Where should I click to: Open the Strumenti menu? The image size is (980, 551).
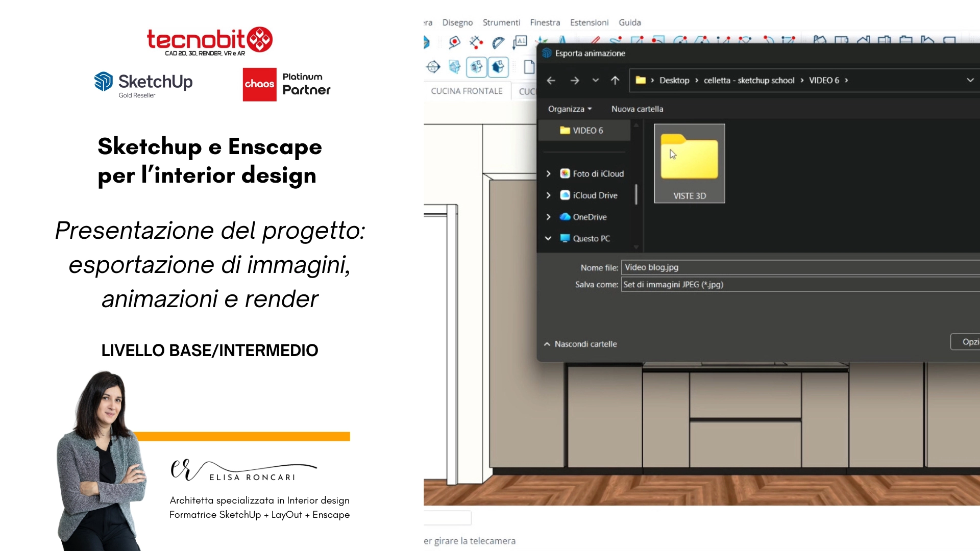point(501,22)
